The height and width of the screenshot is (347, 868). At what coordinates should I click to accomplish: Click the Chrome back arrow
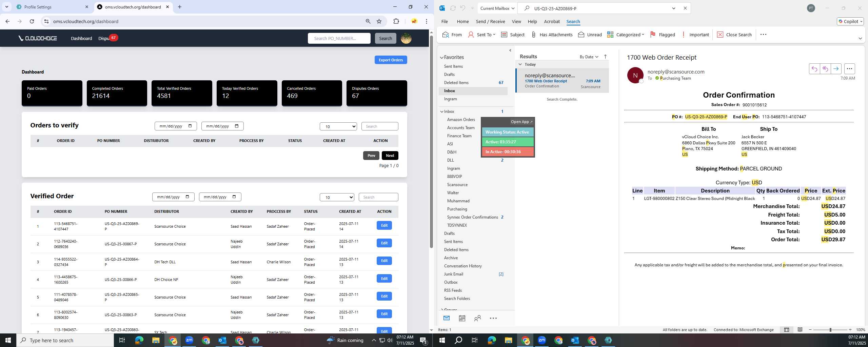(7, 21)
